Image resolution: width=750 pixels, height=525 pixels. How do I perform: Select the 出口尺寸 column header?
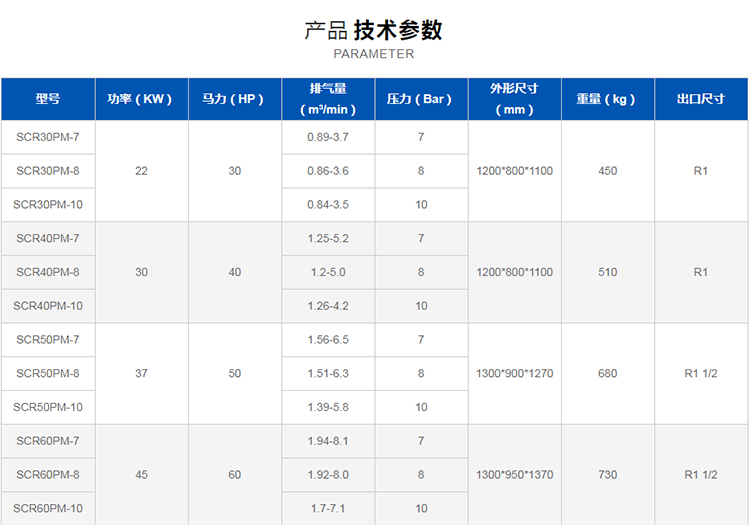point(700,99)
